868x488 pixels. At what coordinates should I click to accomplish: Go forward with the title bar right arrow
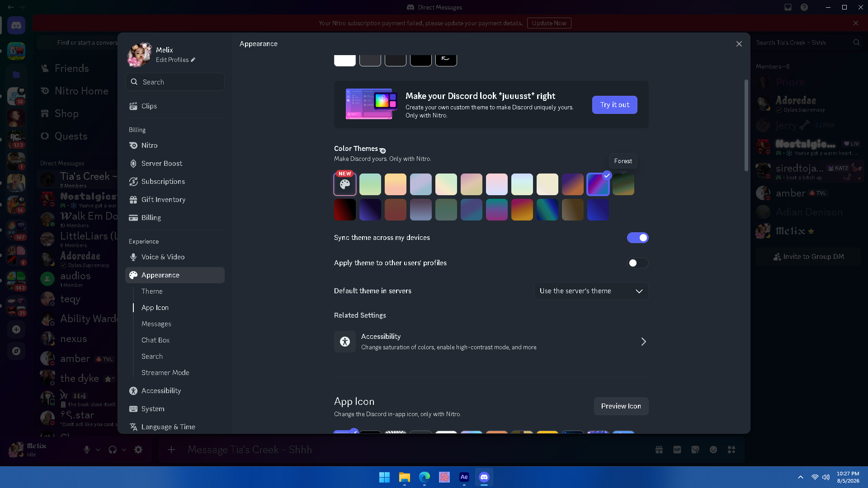22,7
